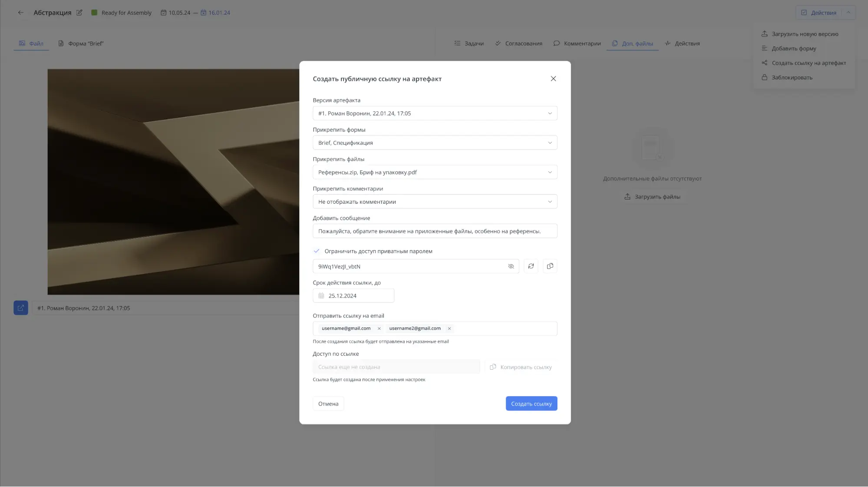This screenshot has width=868, height=487.
Task: Click the empty-files placeholder illustration
Action: tap(652, 149)
